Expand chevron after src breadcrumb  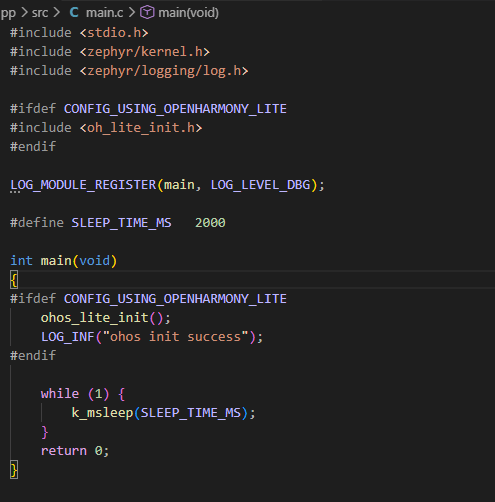click(57, 13)
